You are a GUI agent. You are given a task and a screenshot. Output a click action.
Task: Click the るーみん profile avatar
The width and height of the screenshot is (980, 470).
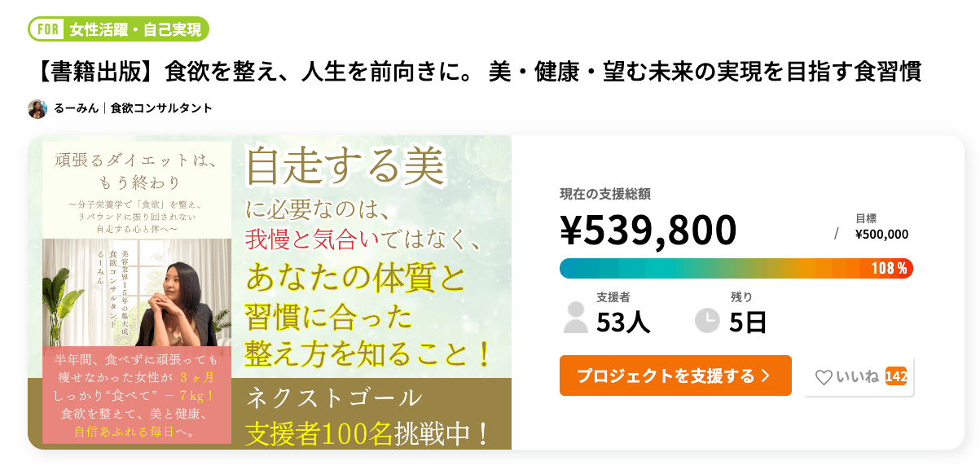[x=37, y=108]
